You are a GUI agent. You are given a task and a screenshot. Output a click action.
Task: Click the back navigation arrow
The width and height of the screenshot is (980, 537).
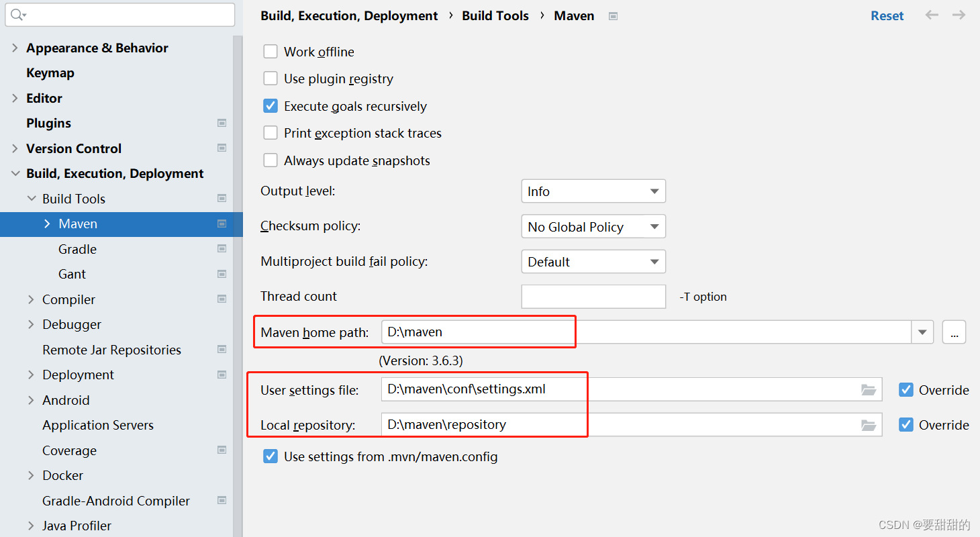pos(932,15)
